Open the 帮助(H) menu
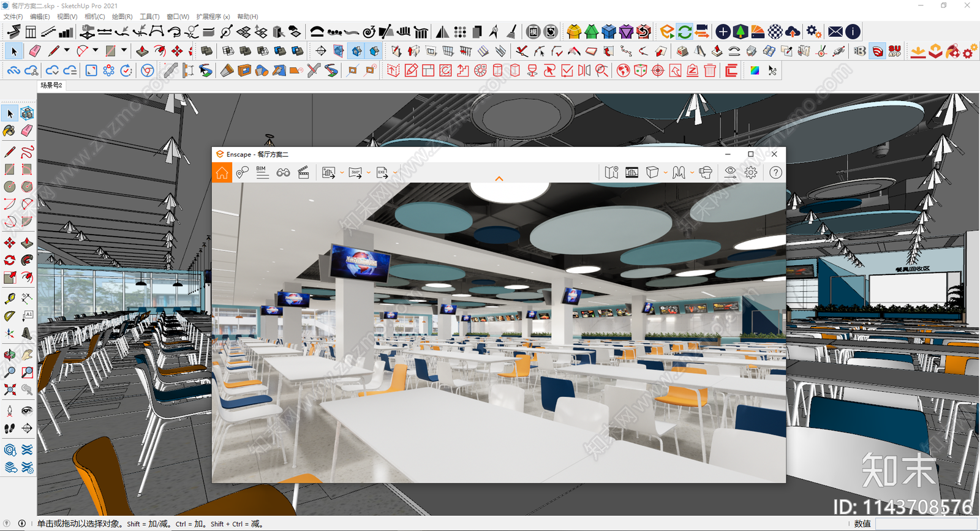 247,17
